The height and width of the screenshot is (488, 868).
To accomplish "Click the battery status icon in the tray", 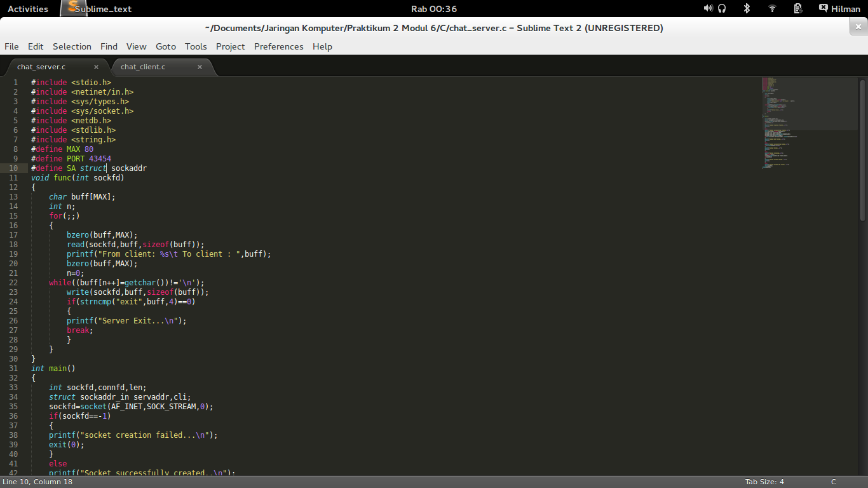I will coord(797,8).
